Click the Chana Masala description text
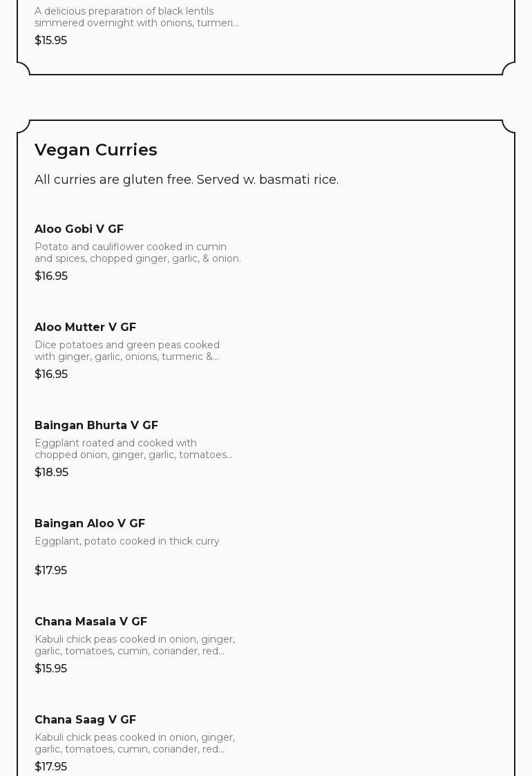The image size is (532, 776). (x=135, y=645)
